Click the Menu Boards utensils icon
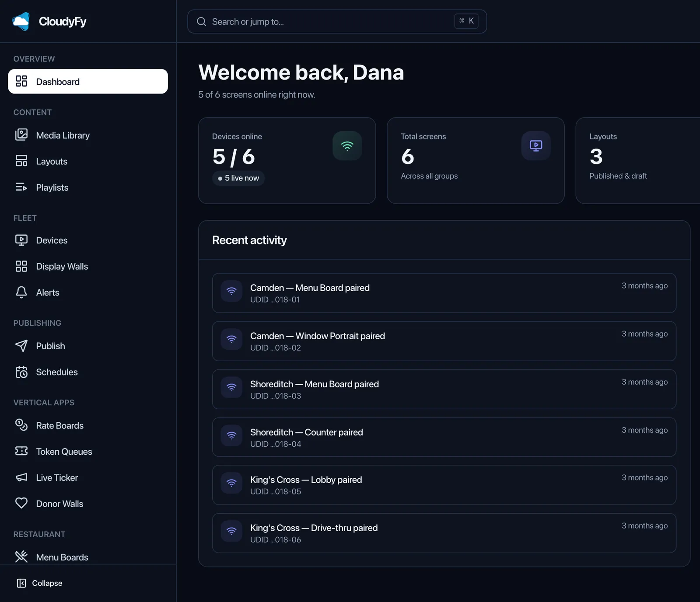Viewport: 700px width, 602px height. tap(21, 557)
